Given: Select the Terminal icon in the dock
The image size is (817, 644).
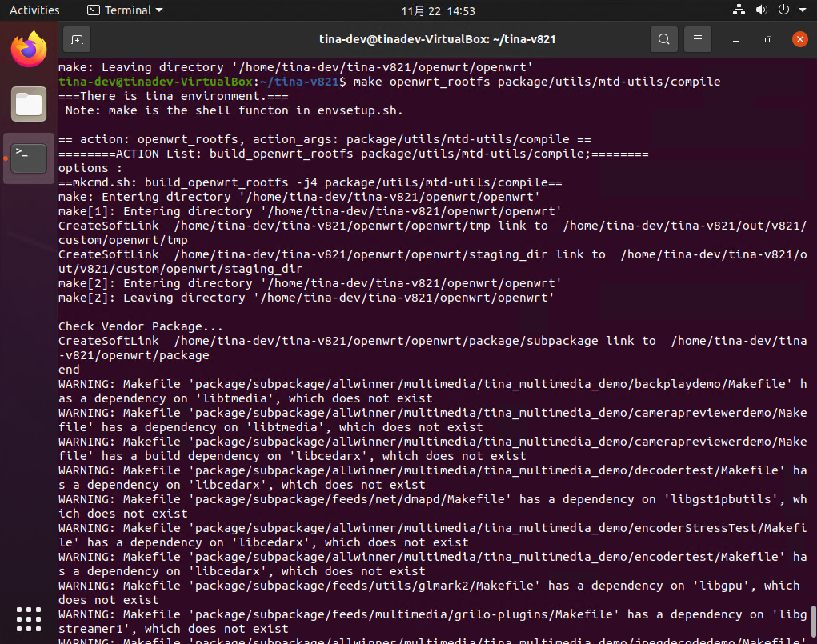Looking at the screenshot, I should tap(29, 158).
